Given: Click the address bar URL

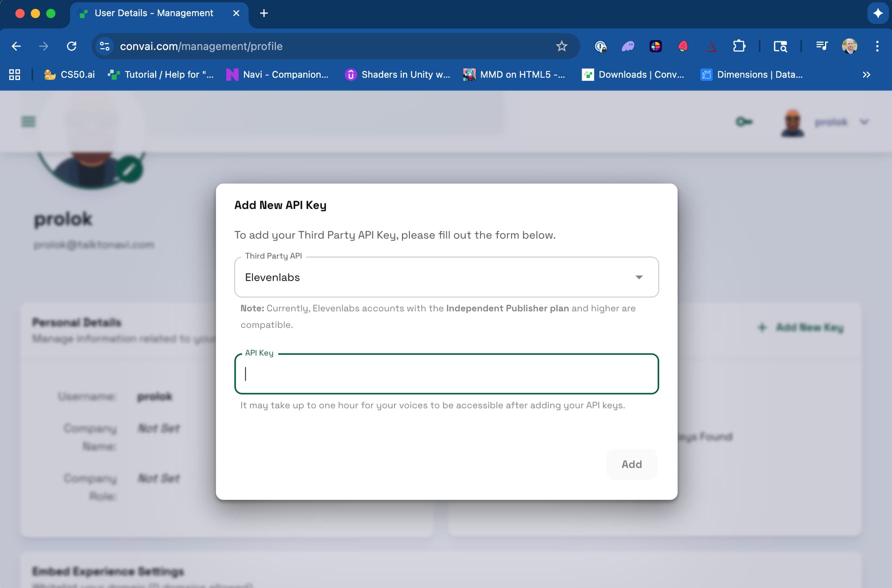Looking at the screenshot, I should click(201, 46).
